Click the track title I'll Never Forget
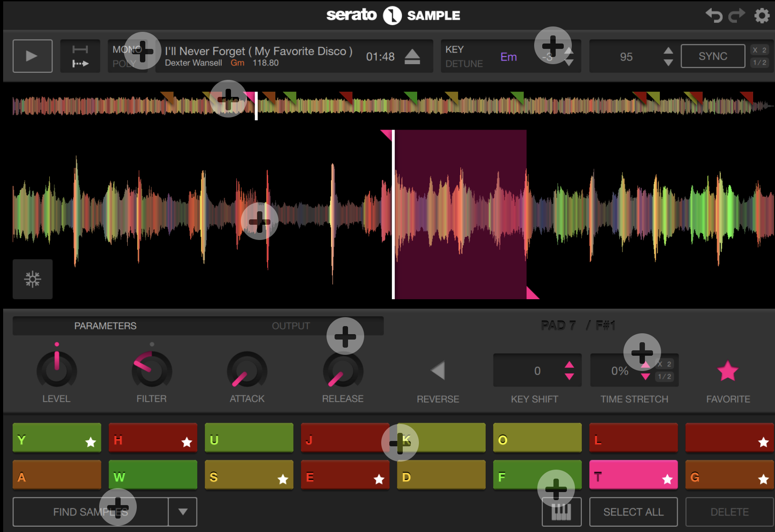Screen dimensions: 775x532 tap(259, 51)
